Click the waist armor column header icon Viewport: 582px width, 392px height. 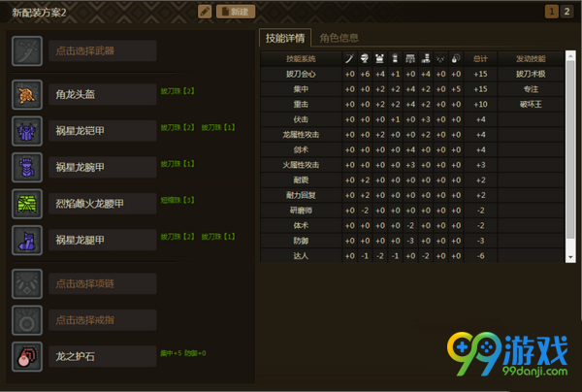[410, 58]
